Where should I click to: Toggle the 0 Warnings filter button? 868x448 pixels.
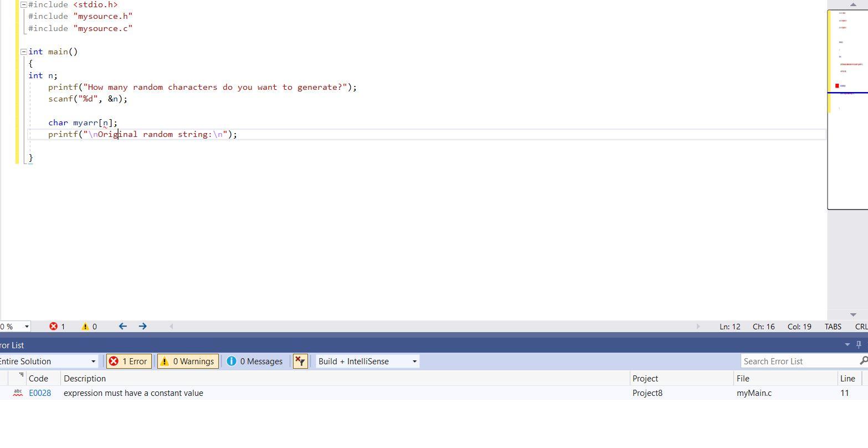coord(187,361)
